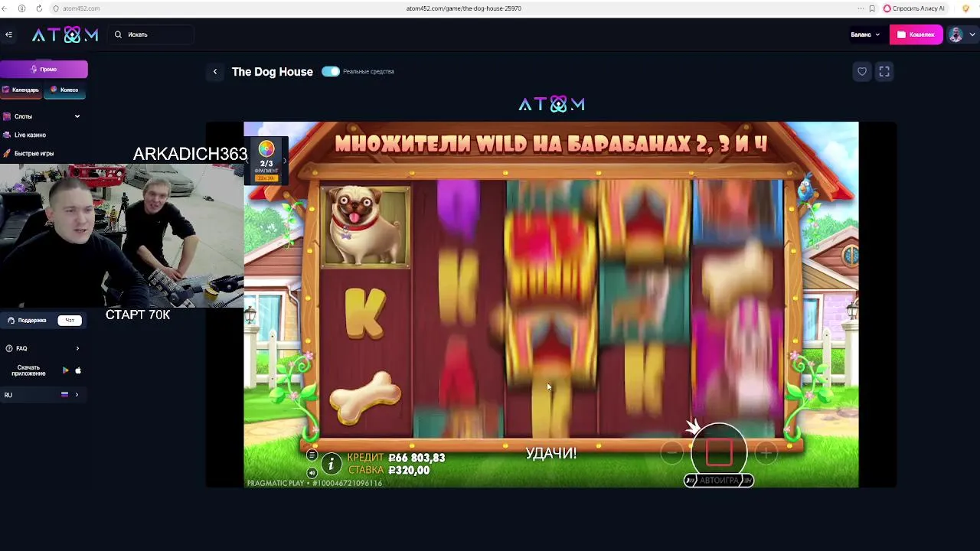The image size is (980, 551).
Task: Add the game to favorites with heart icon
Action: 862,71
